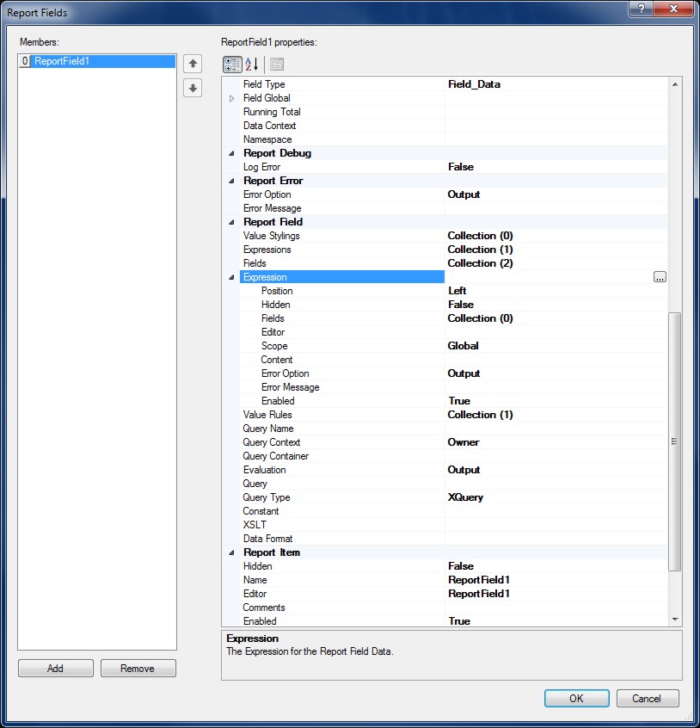Click the Remove member button

click(x=138, y=669)
